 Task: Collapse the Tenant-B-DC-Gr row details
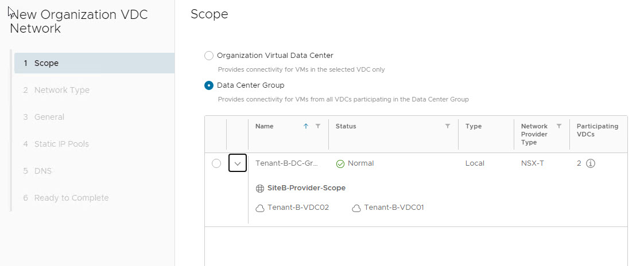pyautogui.click(x=238, y=163)
